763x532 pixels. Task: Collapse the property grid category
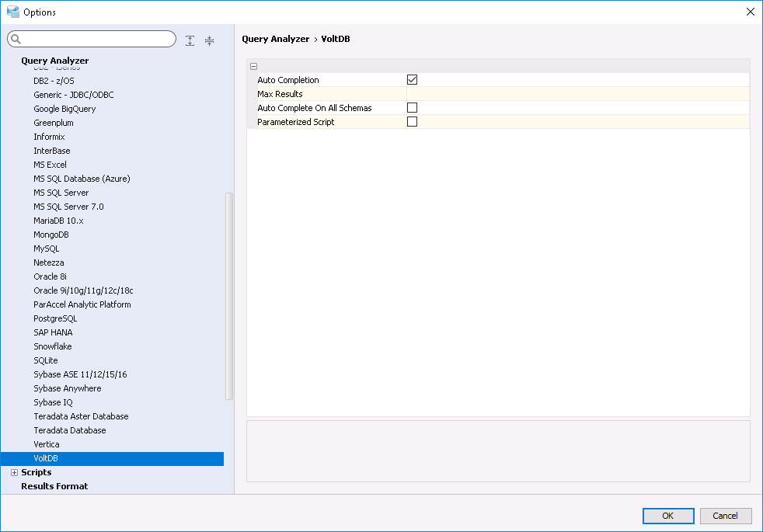[253, 67]
